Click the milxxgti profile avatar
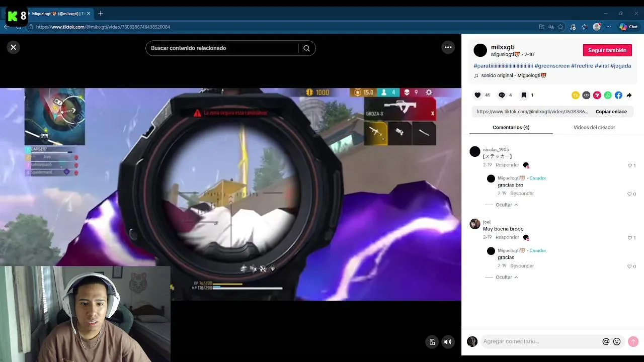Image resolution: width=644 pixels, height=362 pixels. [480, 50]
